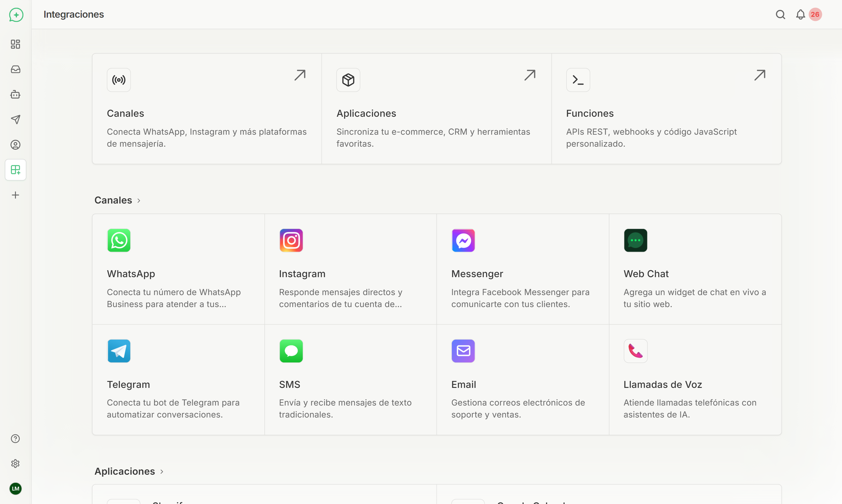This screenshot has height=504, width=842.
Task: Expand the Aplicaciones section chevron
Action: (162, 472)
